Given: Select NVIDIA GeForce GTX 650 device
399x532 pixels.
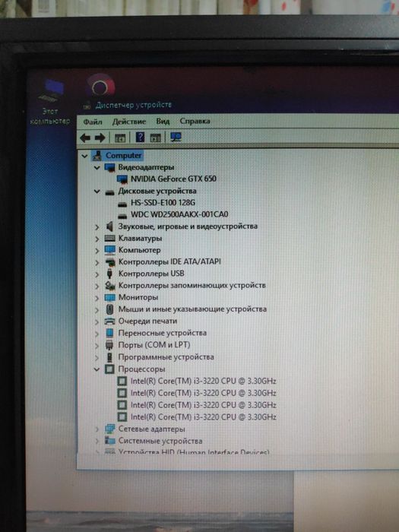Looking at the screenshot, I should (x=173, y=179).
